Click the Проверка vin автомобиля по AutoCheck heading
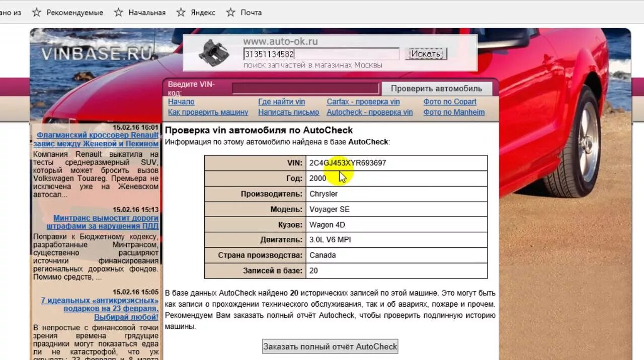The height and width of the screenshot is (360, 644). coord(259,130)
